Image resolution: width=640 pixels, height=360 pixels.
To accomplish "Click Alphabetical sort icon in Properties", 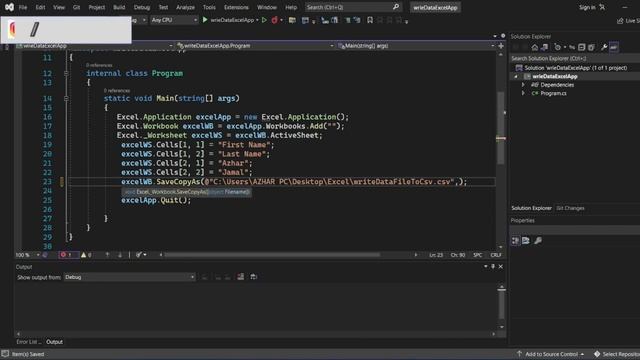I will pyautogui.click(x=526, y=240).
